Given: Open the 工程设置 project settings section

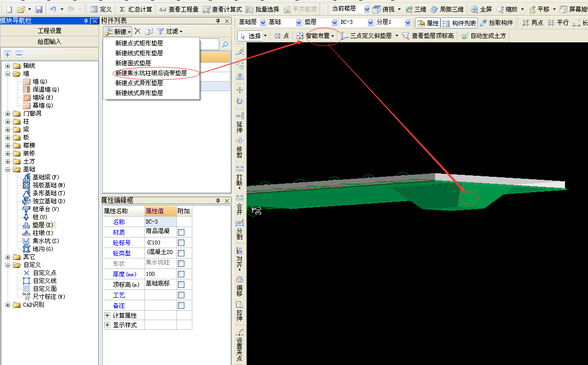Looking at the screenshot, I should click(49, 31).
